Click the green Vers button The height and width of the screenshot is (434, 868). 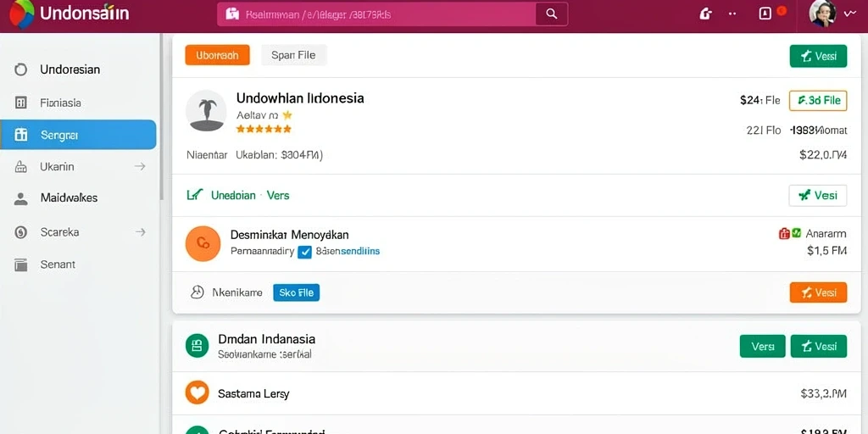[762, 346]
